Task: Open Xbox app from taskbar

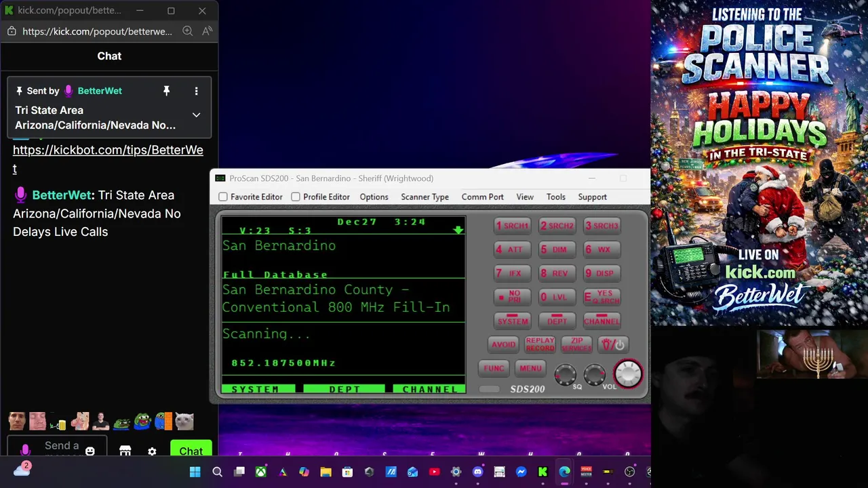Action: (x=260, y=472)
